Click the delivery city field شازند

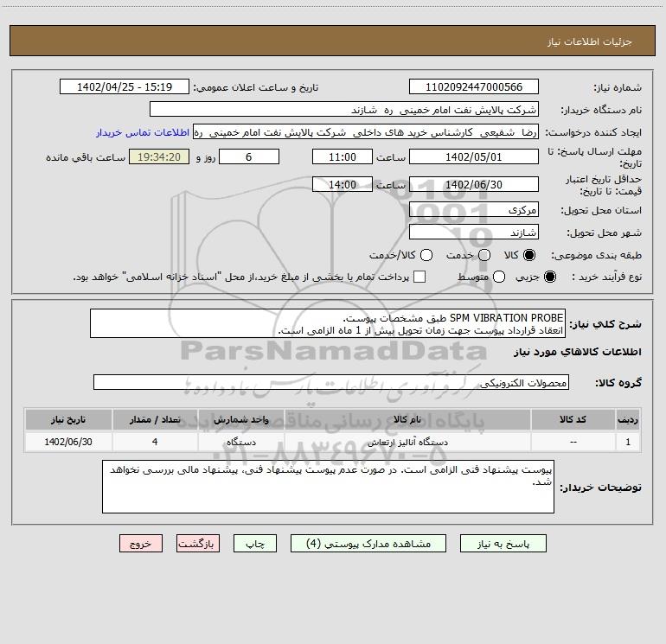(x=474, y=232)
